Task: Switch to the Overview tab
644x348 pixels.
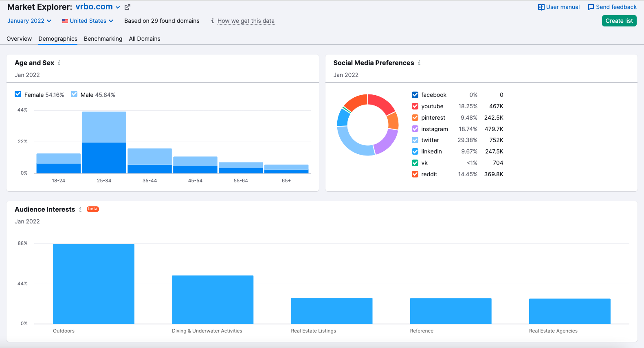Action: [x=19, y=39]
